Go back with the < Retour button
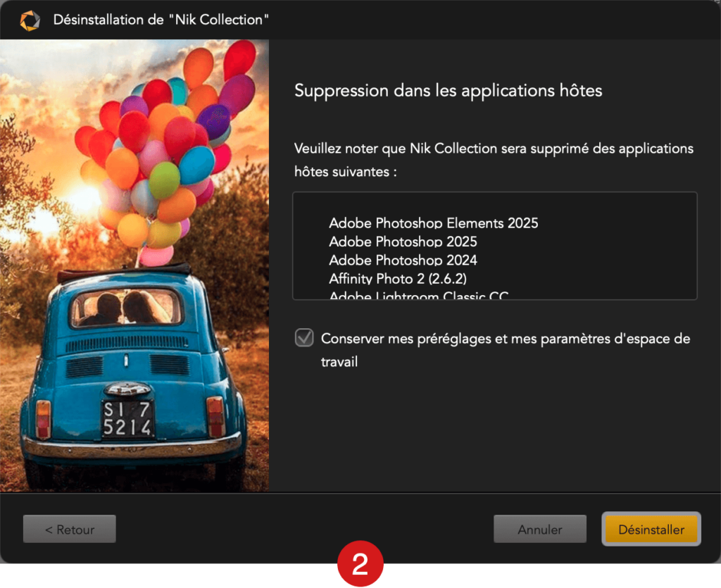Image resolution: width=721 pixels, height=588 pixels. click(70, 529)
